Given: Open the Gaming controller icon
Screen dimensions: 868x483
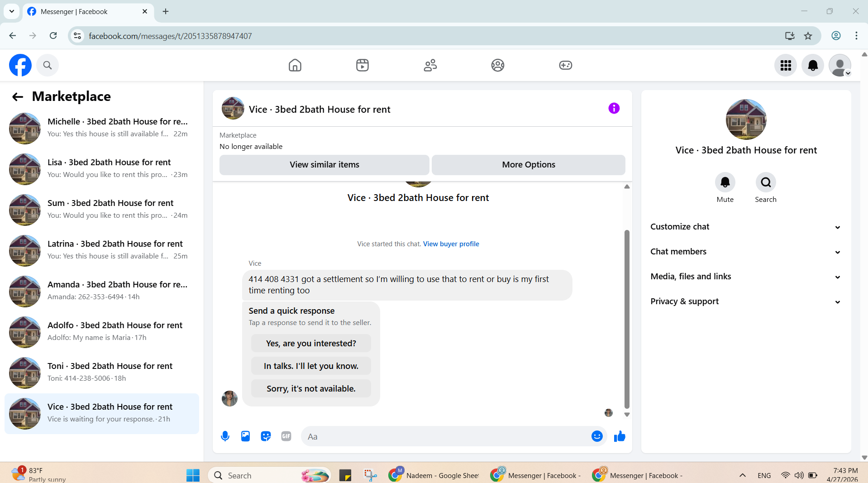Looking at the screenshot, I should 566,65.
